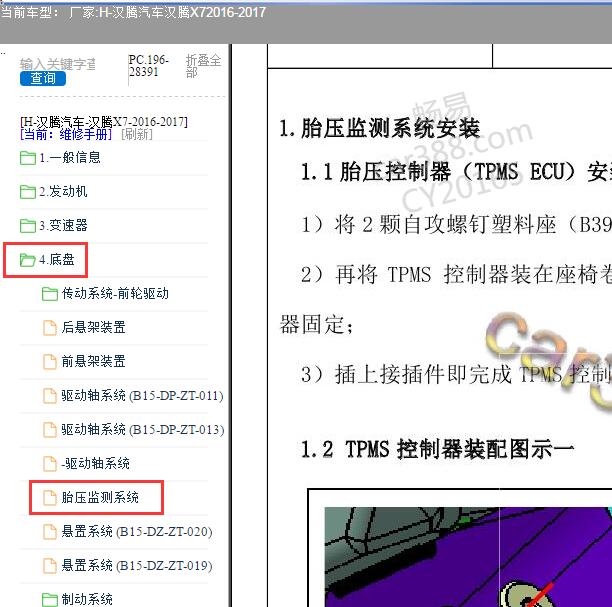This screenshot has height=607, width=612.
Task: Click the [刷新] refresh link
Action: (137, 134)
